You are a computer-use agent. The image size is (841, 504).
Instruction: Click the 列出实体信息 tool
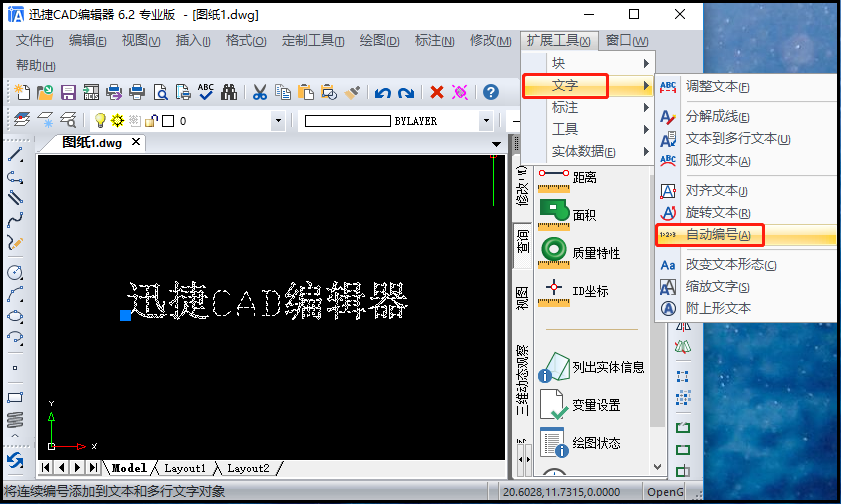(592, 367)
